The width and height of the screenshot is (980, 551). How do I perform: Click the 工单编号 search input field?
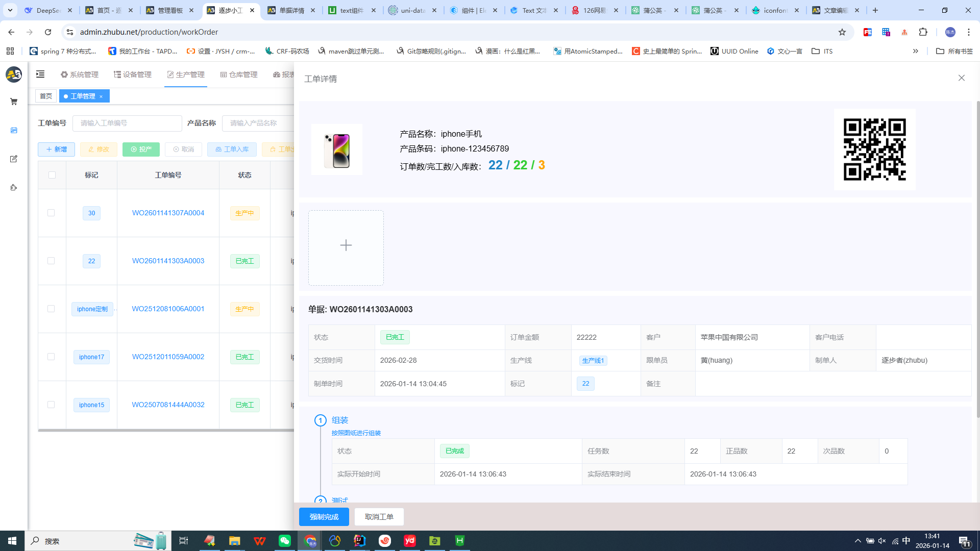point(127,123)
